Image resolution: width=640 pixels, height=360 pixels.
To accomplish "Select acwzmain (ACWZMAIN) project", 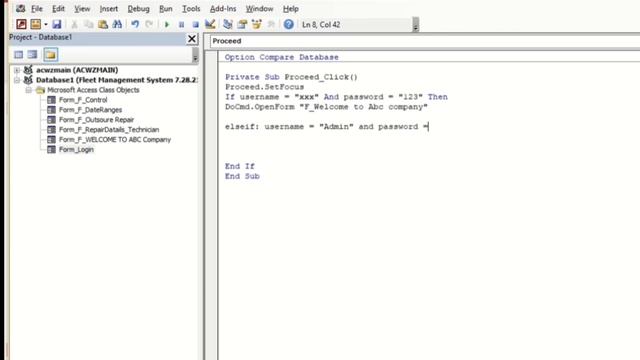I will click(x=77, y=70).
